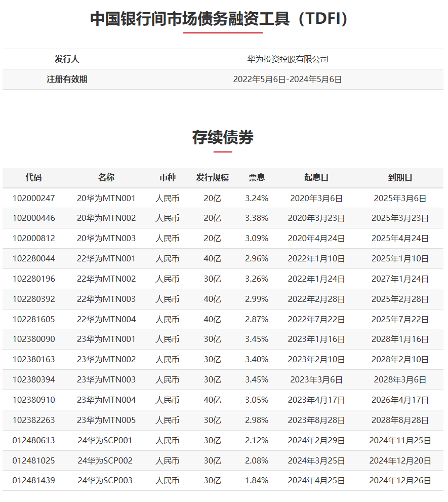Select bond name 22华为MTN004
The image size is (448, 502).
106,320
